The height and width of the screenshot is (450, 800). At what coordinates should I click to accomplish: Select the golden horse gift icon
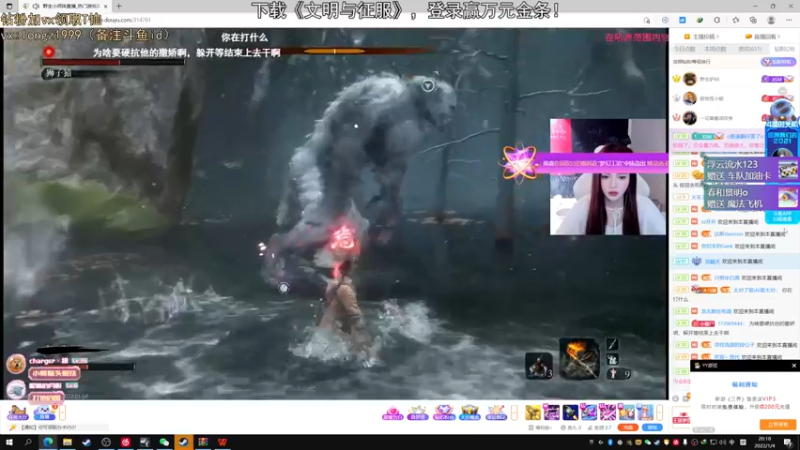(x=533, y=412)
